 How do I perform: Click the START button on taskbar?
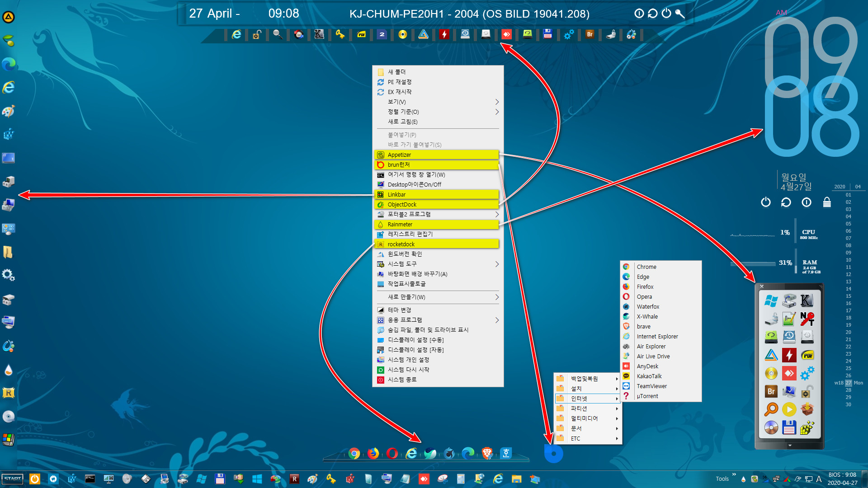[x=13, y=479]
